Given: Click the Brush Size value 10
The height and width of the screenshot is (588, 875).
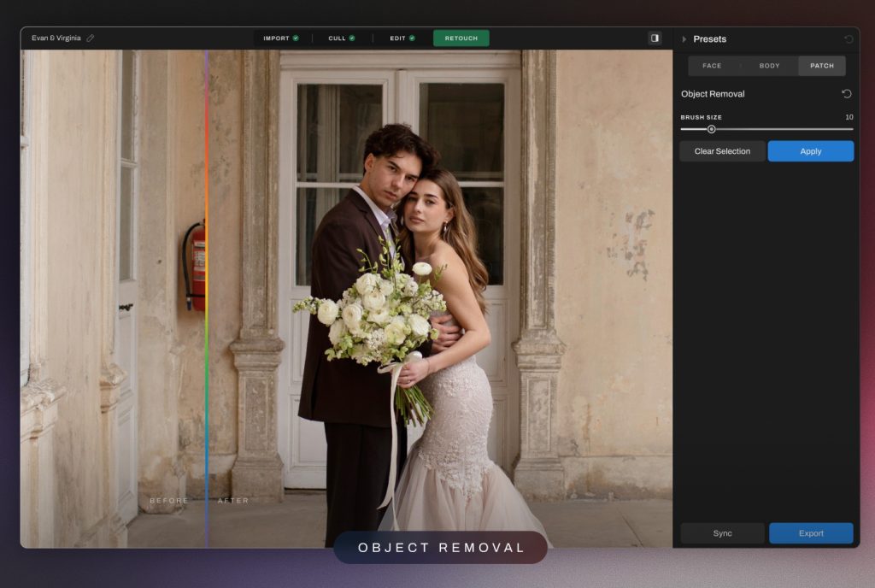Looking at the screenshot, I should 849,117.
